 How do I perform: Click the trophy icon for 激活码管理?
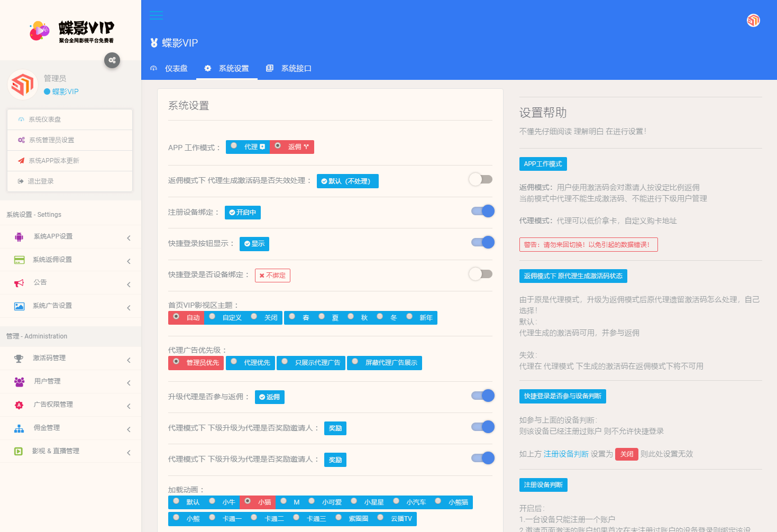click(x=19, y=359)
